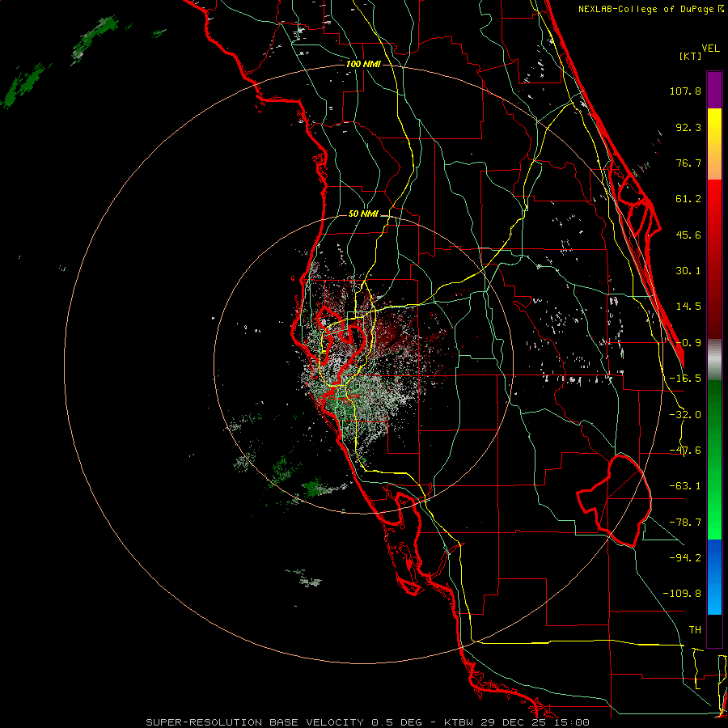Click the -16.5 value on the velocity scale
Screen dimensions: 728x728
(685, 379)
